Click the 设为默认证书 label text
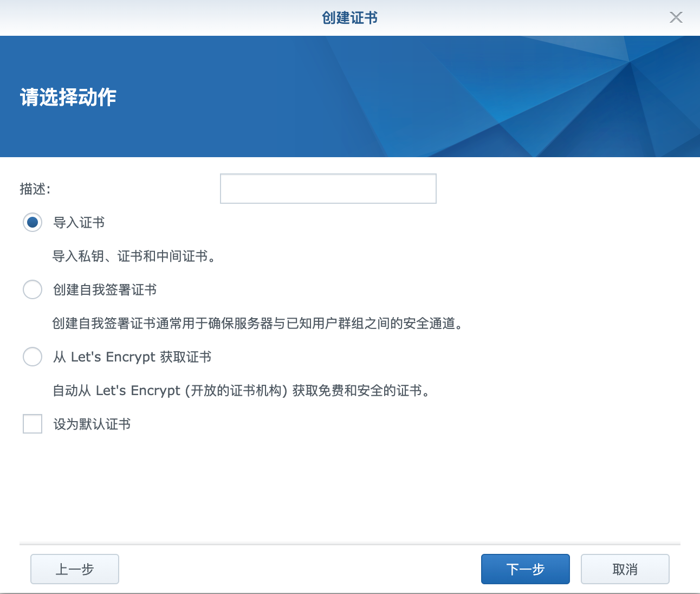Image resolution: width=700 pixels, height=594 pixels. 91,424
